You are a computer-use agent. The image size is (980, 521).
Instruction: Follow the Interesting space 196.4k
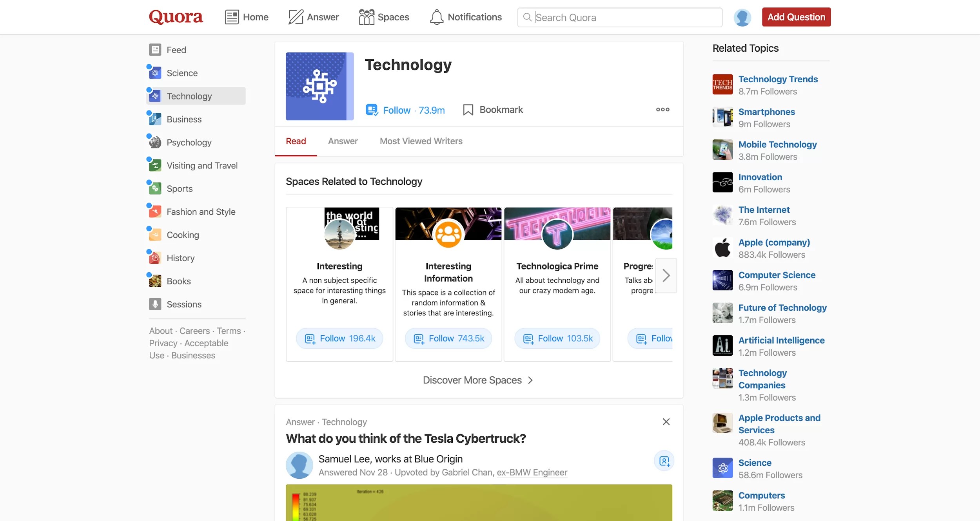[x=339, y=338]
